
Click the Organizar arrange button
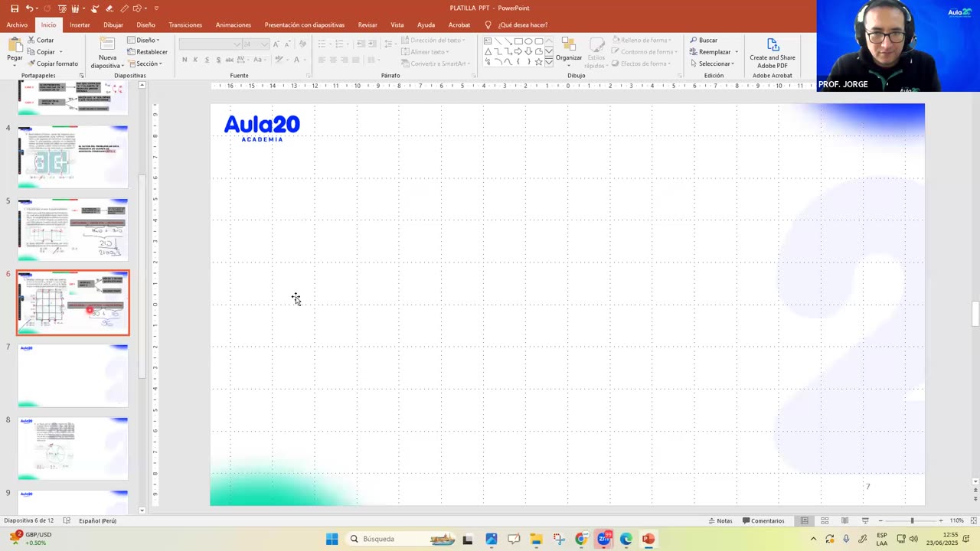click(x=569, y=50)
